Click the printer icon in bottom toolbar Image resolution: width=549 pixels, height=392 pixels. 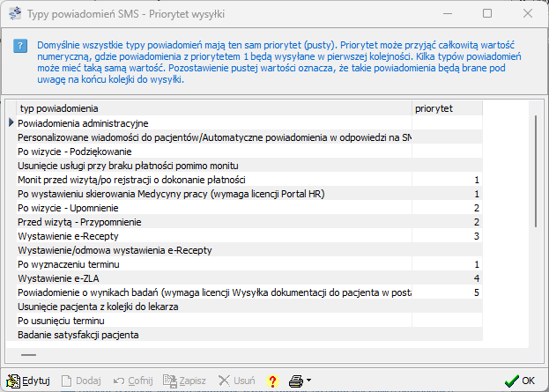tap(296, 381)
